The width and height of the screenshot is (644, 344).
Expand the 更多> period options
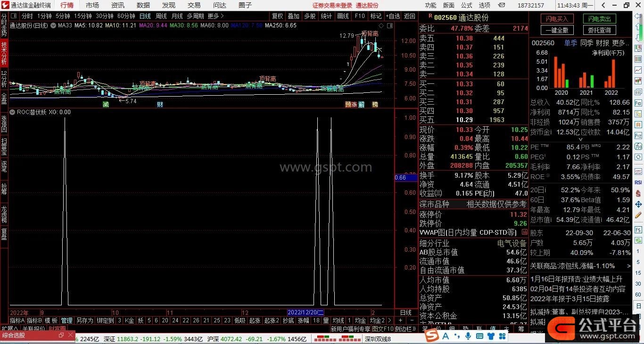point(215,16)
